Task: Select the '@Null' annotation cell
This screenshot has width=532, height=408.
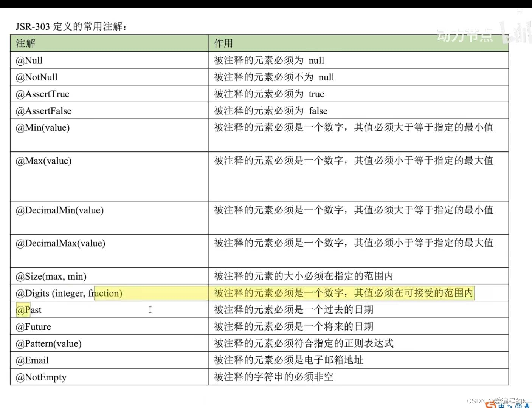Action: 109,60
